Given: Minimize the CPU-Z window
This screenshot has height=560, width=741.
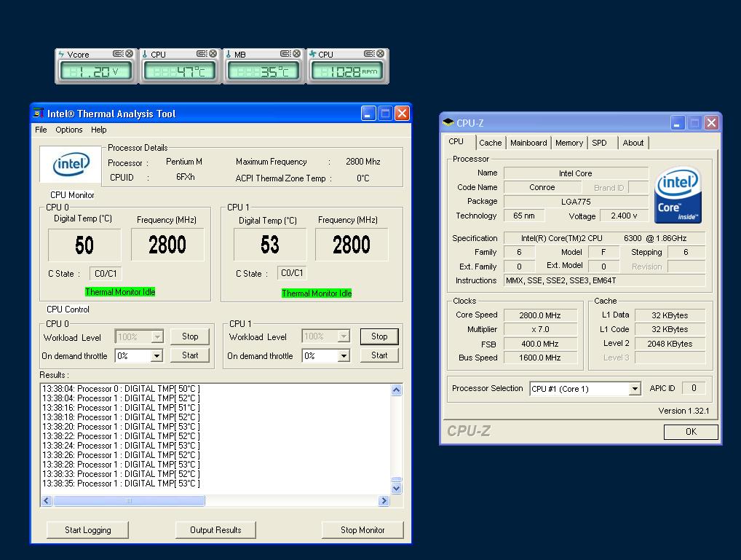Looking at the screenshot, I should (x=677, y=124).
